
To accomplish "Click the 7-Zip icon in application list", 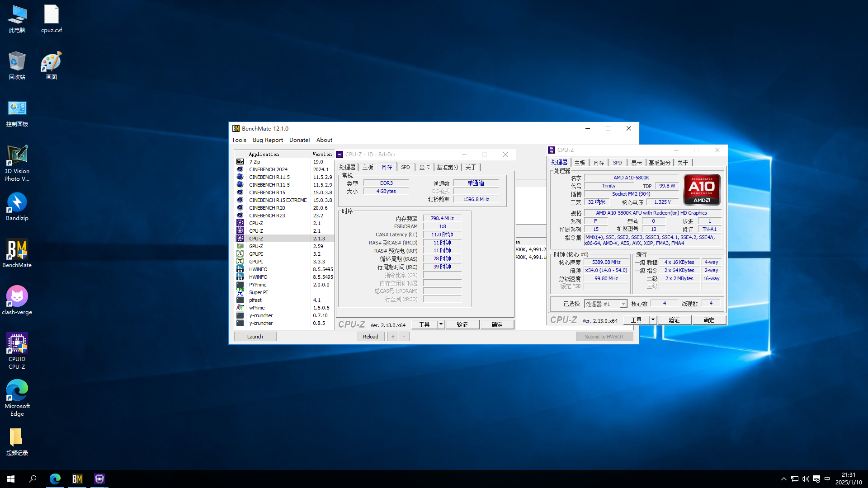I will pos(240,162).
